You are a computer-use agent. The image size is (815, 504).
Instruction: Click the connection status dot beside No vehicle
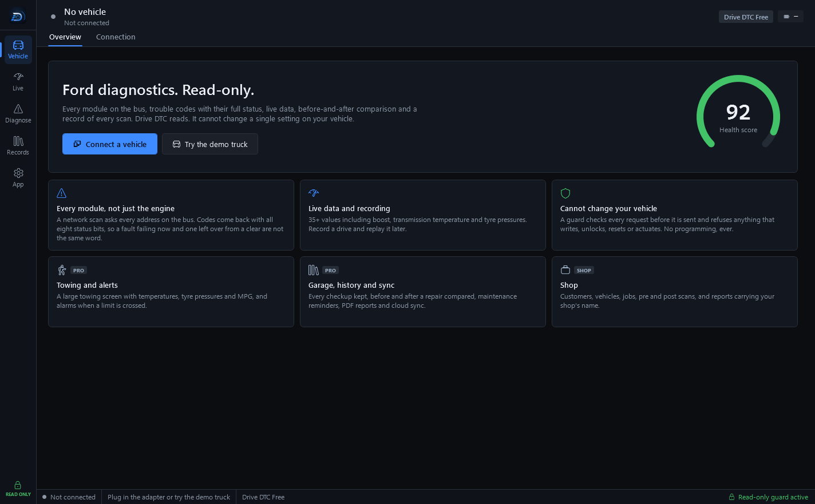53,17
